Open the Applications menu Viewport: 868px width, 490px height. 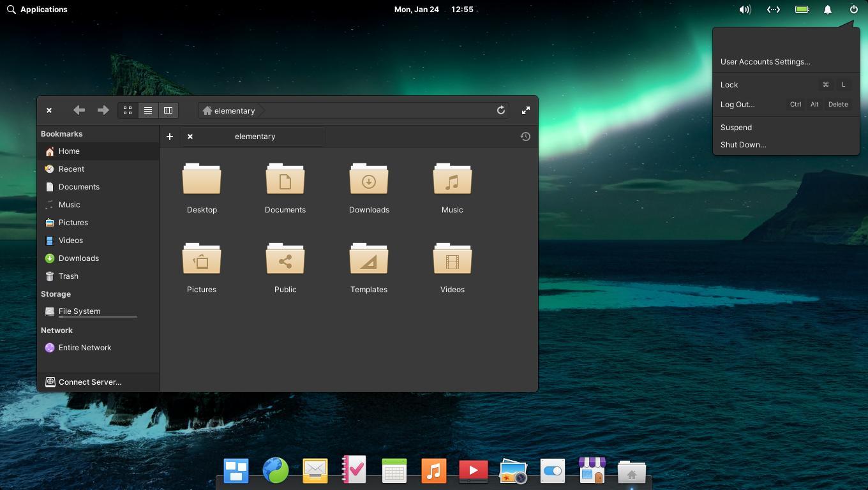point(37,10)
